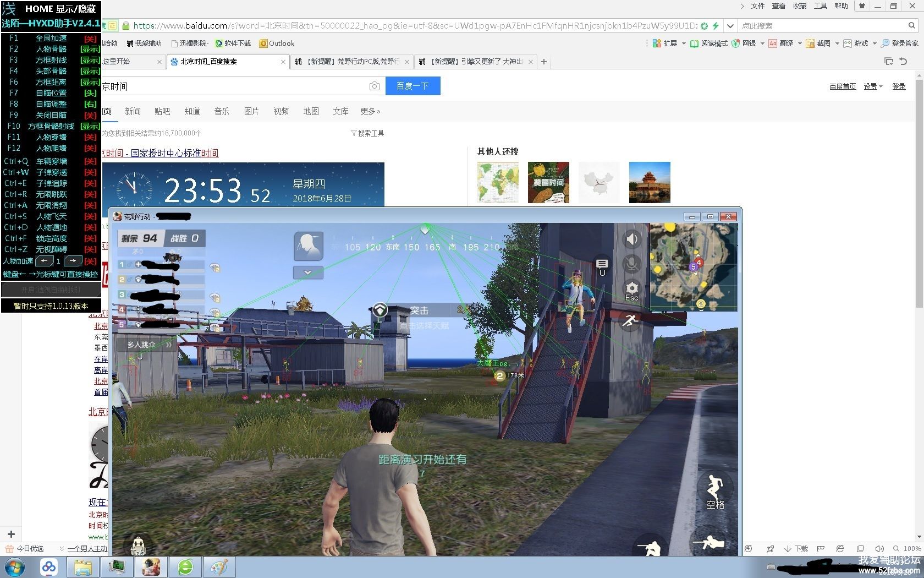
Task: Toggle F2 人物骨骼 display switch
Action: point(90,49)
